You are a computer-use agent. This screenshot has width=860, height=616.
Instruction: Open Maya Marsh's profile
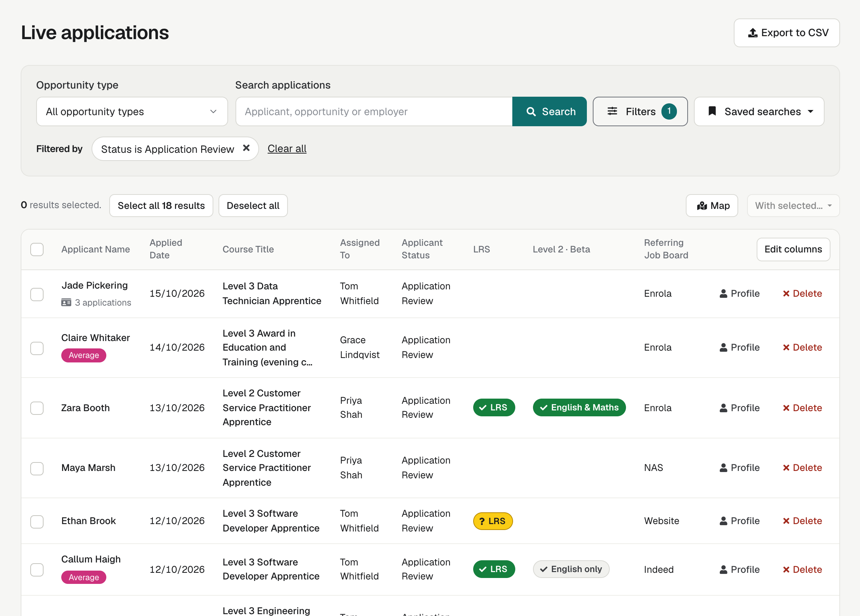[x=739, y=468]
